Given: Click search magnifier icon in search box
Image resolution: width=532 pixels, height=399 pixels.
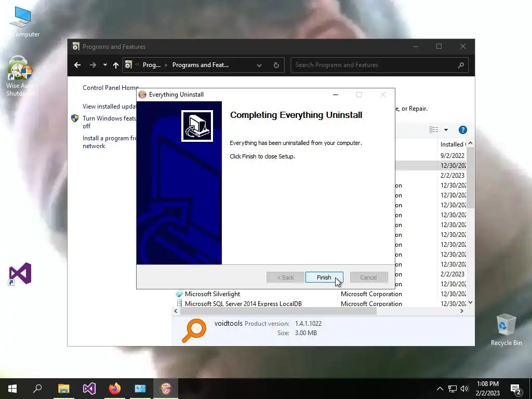Looking at the screenshot, I should [x=461, y=65].
